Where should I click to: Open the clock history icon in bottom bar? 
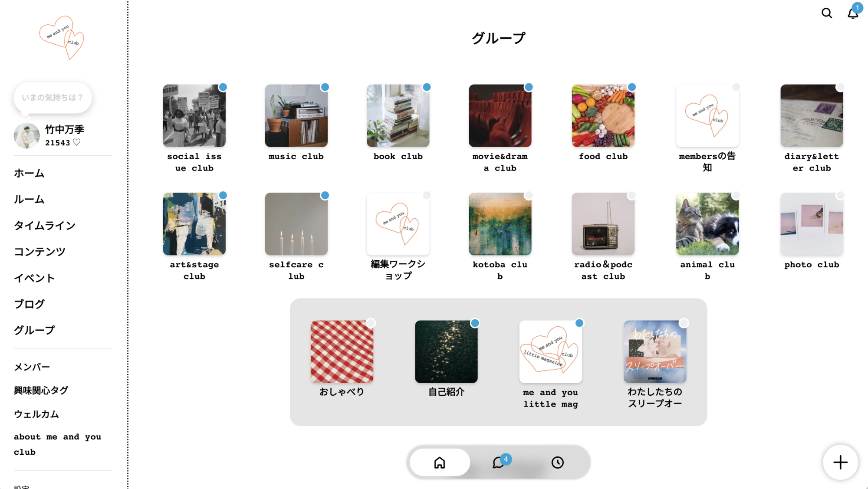click(x=558, y=463)
